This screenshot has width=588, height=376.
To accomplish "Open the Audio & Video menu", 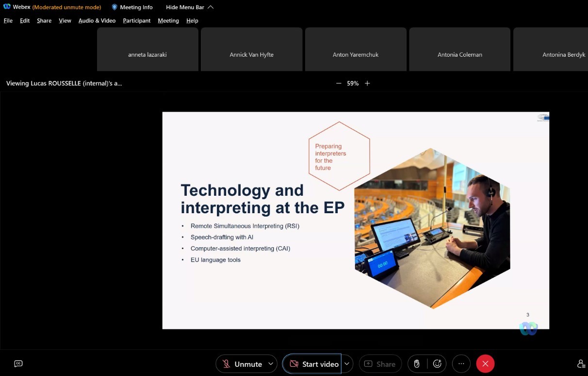I will (97, 21).
